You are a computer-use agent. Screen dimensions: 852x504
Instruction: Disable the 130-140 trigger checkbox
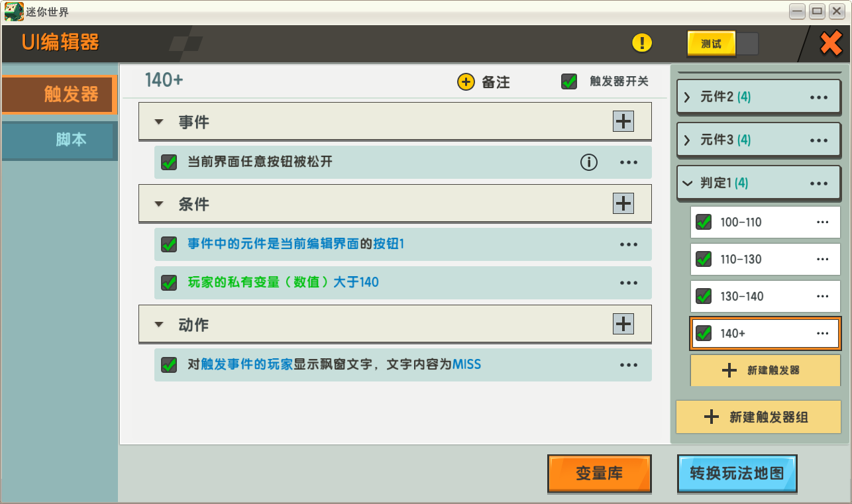704,297
